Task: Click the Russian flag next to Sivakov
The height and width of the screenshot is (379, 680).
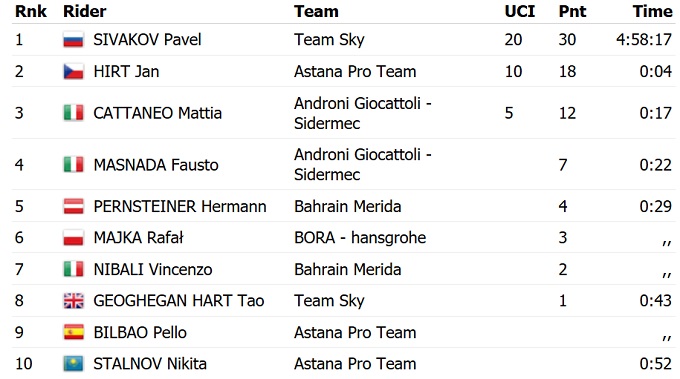Action: click(x=73, y=39)
